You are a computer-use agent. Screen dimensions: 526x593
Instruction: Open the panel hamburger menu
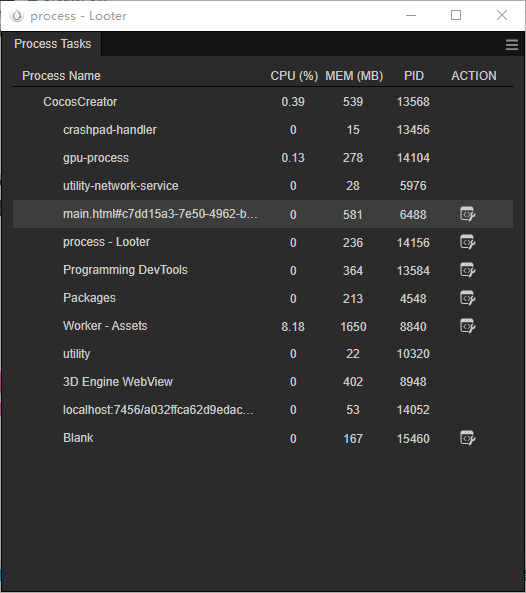point(512,45)
